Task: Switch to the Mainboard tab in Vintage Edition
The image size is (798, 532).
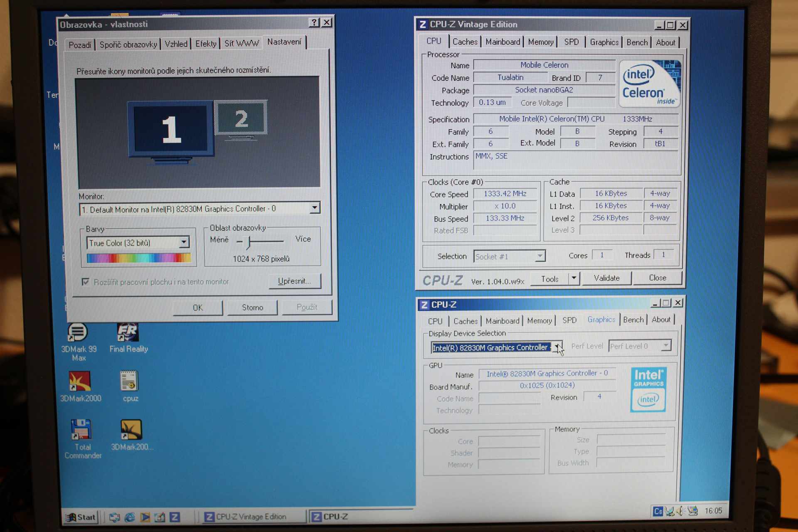Action: pyautogui.click(x=502, y=42)
